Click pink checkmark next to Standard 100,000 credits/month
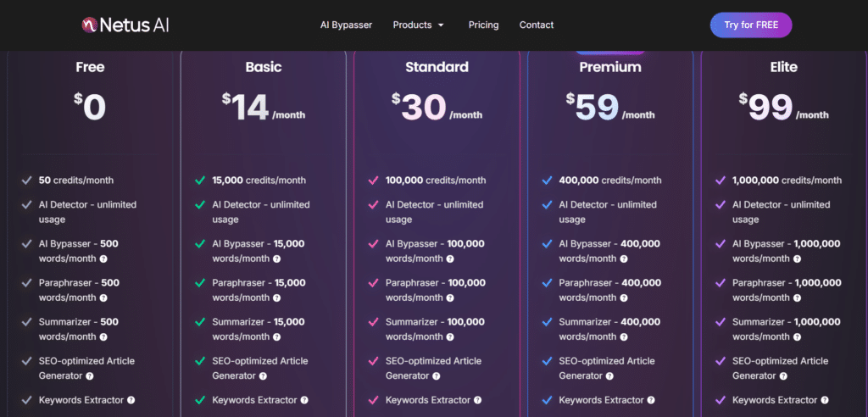Screen dimensions: 868x417 [x=374, y=181]
